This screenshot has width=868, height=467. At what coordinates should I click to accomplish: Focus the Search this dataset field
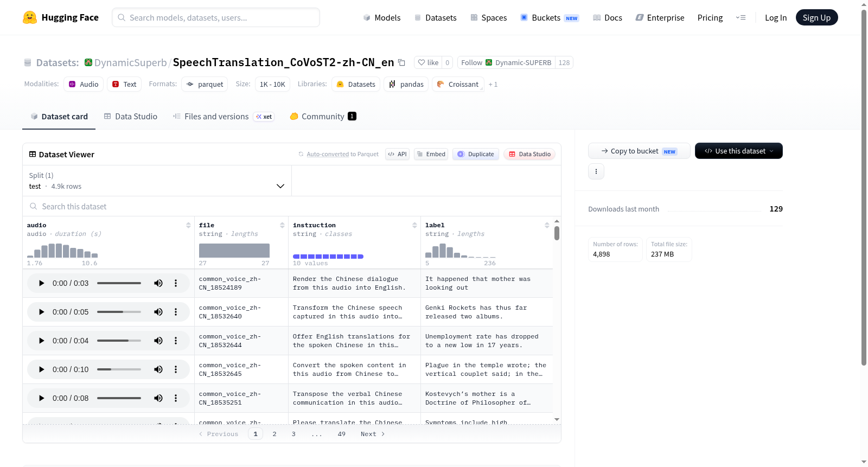pos(292,206)
